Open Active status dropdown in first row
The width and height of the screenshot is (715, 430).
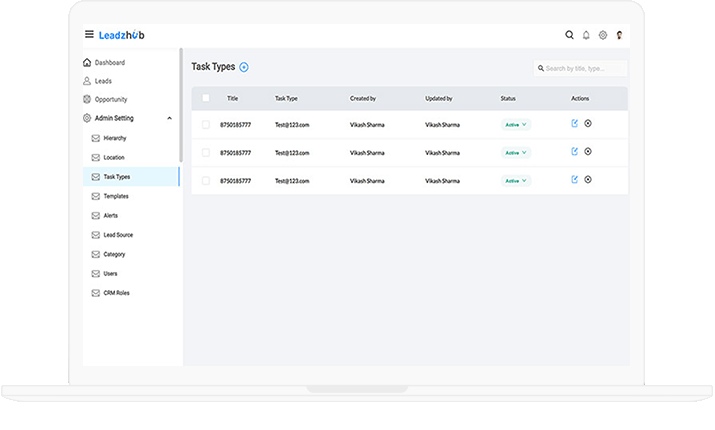pos(515,125)
